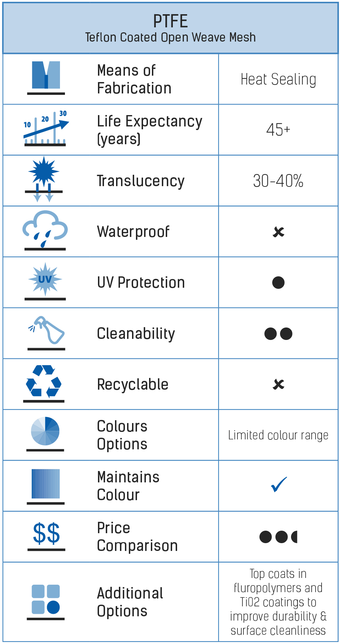This screenshot has height=644, width=340.
Task: Click the Life Expectancy growth chart icon
Action: click(x=46, y=128)
